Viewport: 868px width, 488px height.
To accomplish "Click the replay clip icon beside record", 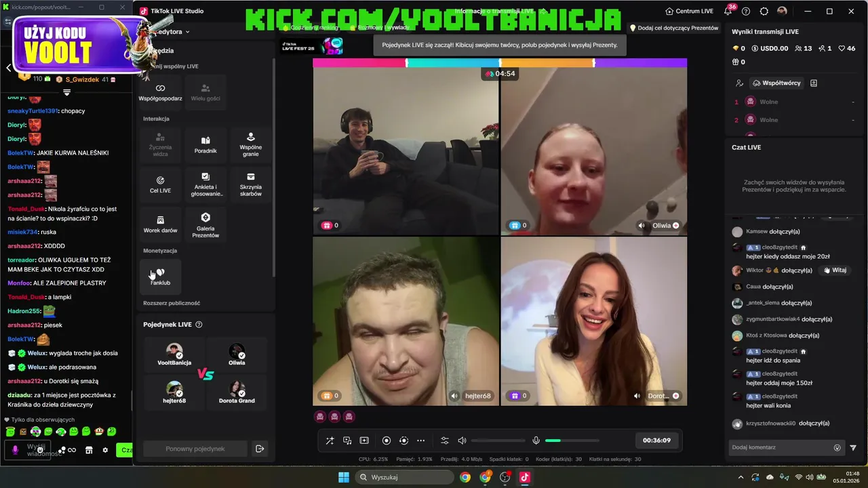I will (x=403, y=441).
